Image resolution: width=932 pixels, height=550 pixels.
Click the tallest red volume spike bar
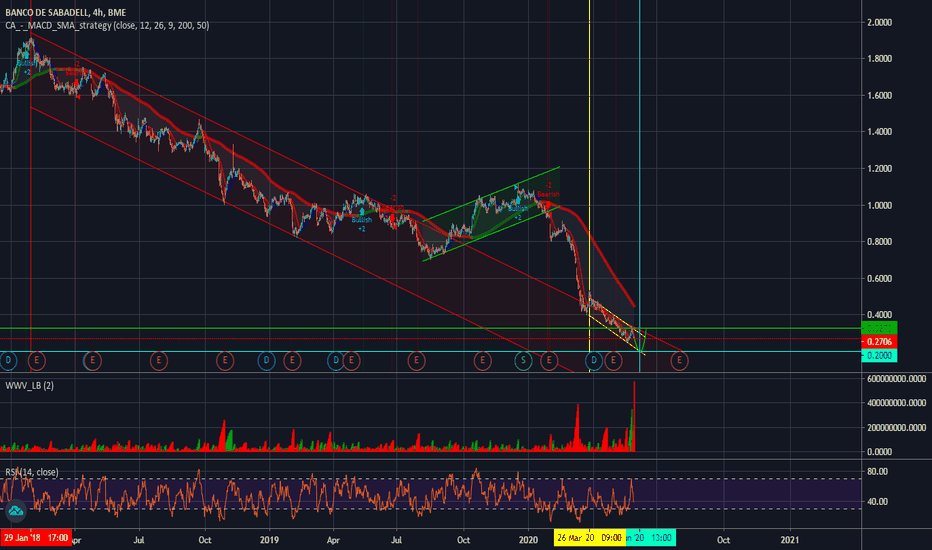(x=634, y=416)
